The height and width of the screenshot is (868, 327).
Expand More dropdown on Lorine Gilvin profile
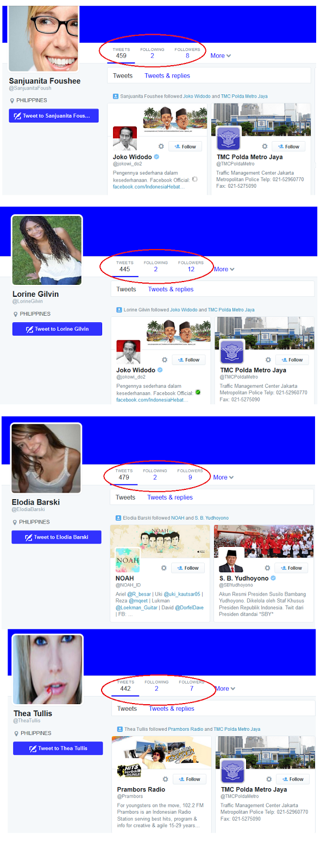224,269
